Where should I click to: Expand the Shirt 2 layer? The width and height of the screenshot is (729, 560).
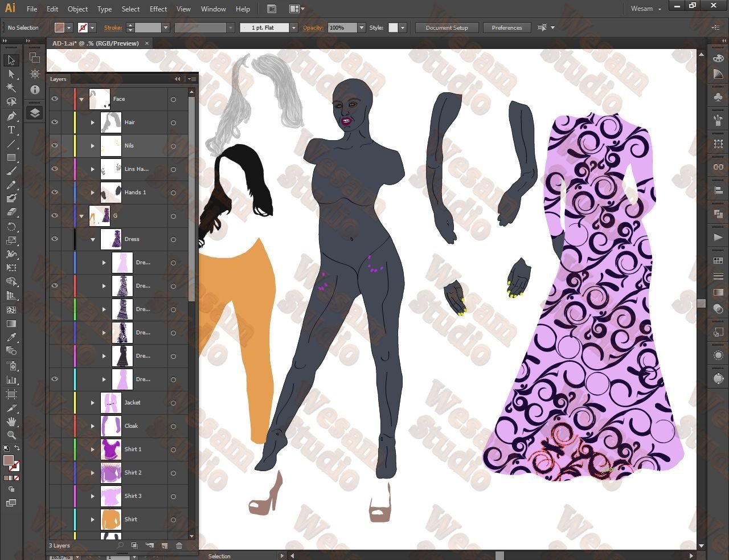tap(93, 473)
